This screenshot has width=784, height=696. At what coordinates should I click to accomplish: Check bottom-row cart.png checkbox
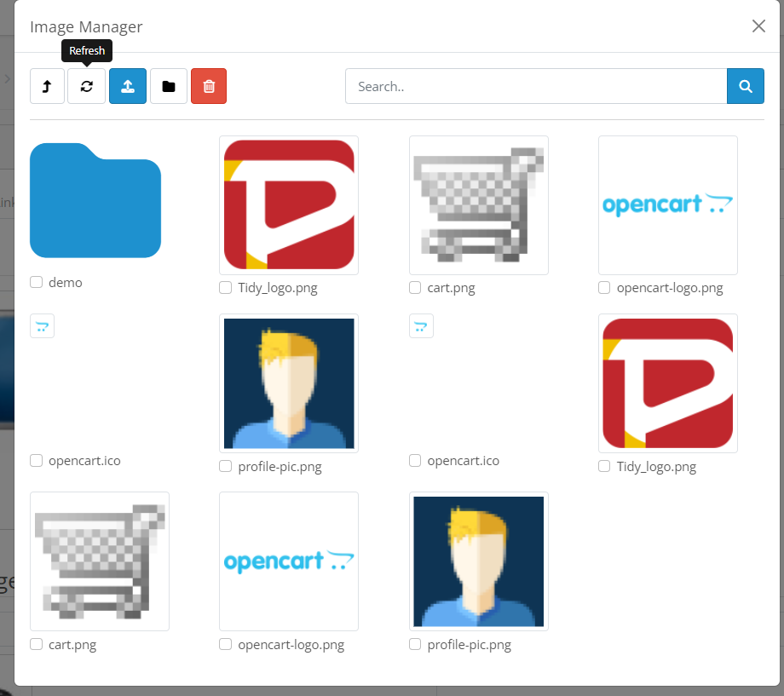(x=36, y=644)
